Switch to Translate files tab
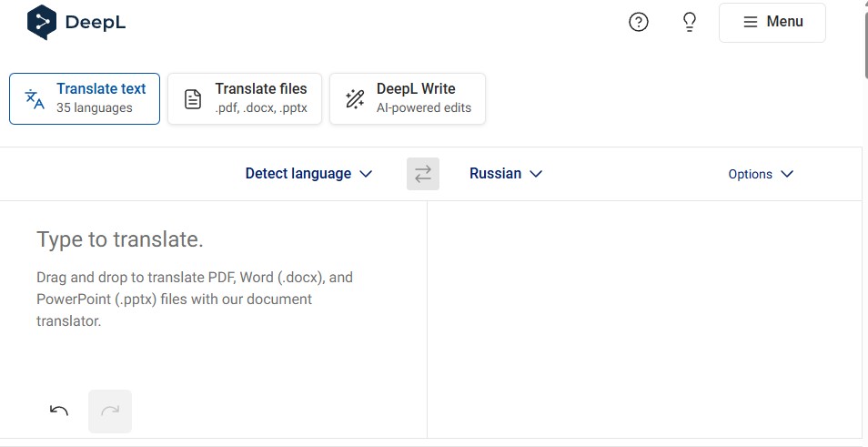 click(245, 98)
